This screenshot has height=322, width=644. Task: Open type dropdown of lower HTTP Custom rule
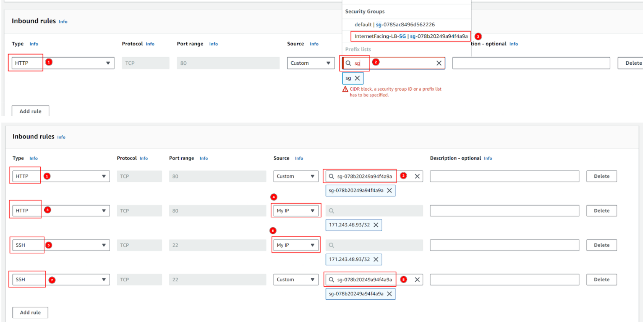61,176
